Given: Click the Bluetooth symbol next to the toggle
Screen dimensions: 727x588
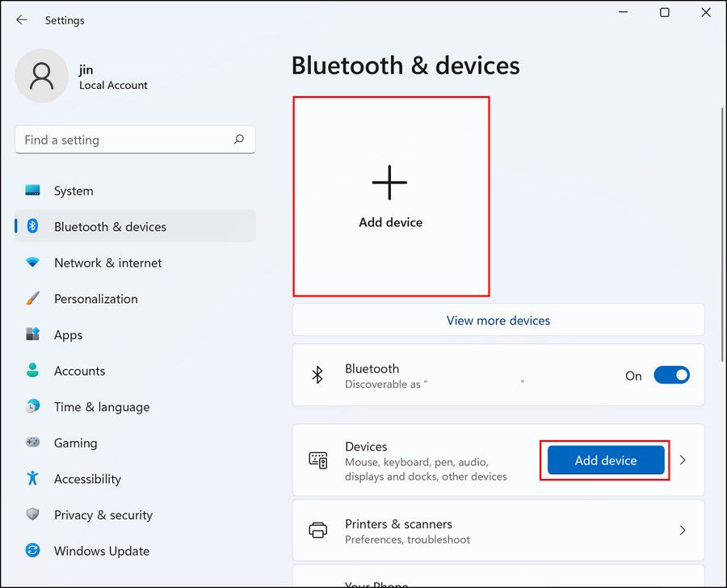Looking at the screenshot, I should pos(317,375).
